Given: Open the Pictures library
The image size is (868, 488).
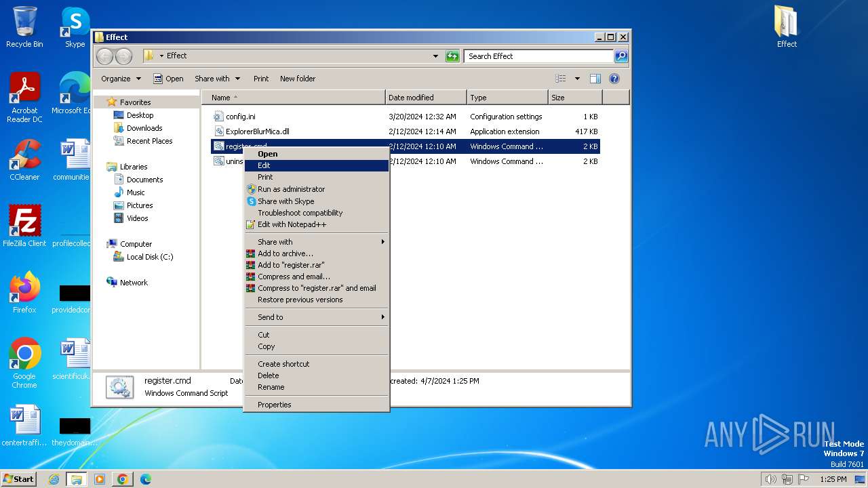Looking at the screenshot, I should tap(139, 205).
